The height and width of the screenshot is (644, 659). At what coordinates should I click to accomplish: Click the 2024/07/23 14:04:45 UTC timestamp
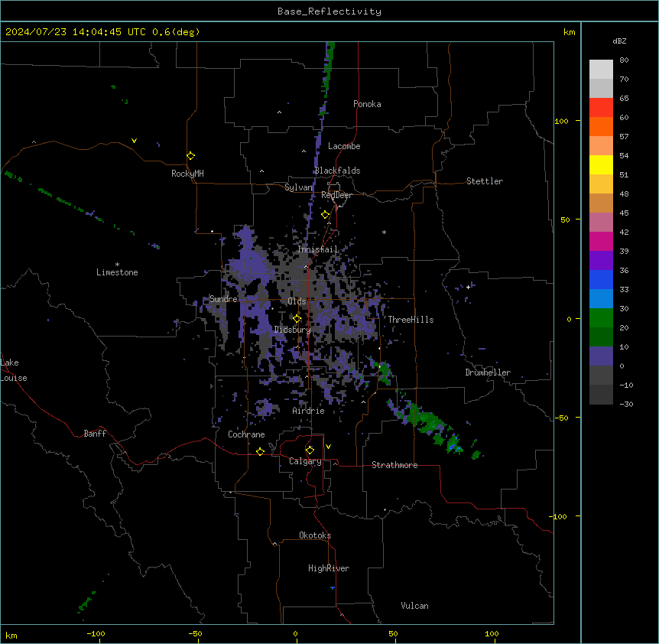tap(76, 32)
